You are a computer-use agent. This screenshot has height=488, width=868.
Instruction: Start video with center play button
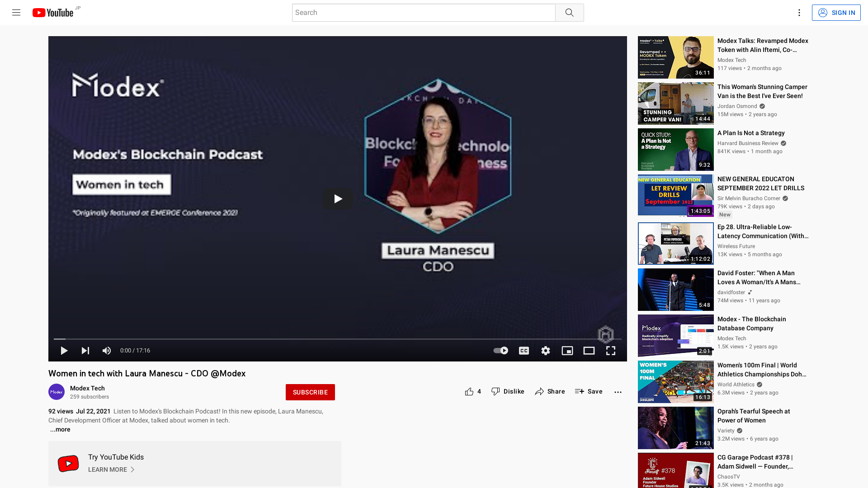338,199
